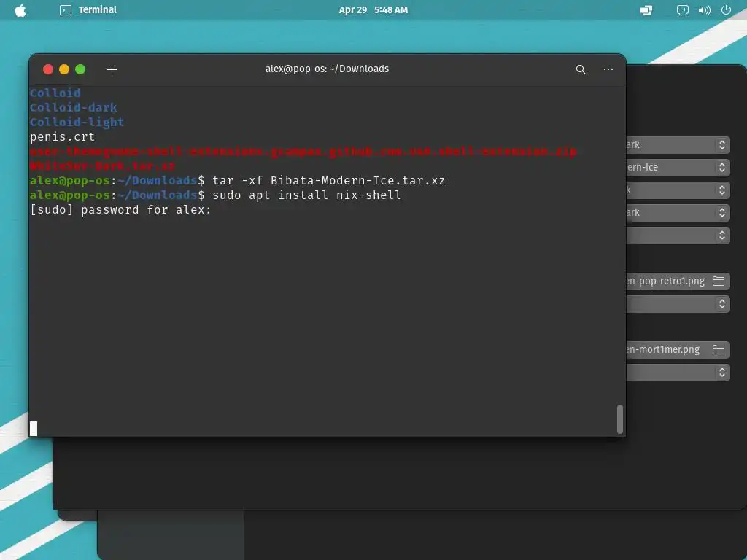Image resolution: width=747 pixels, height=560 pixels.
Task: Close the terminal with red button
Action: 48,69
